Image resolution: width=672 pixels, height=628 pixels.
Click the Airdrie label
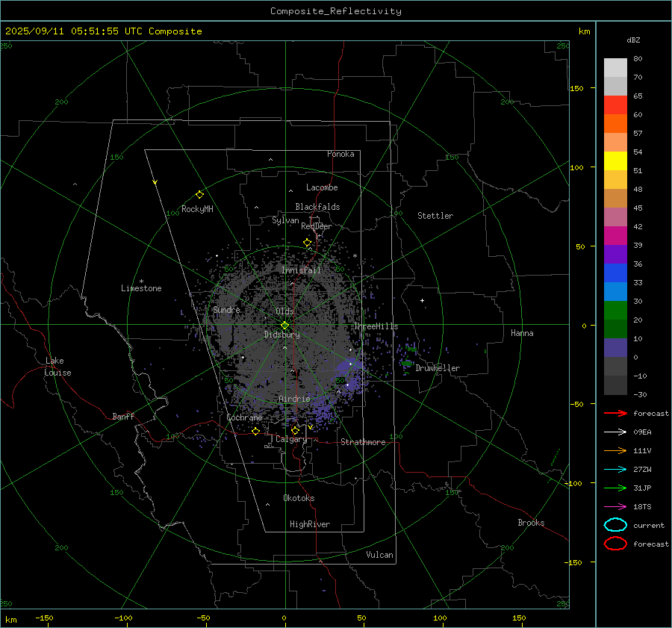click(x=294, y=399)
